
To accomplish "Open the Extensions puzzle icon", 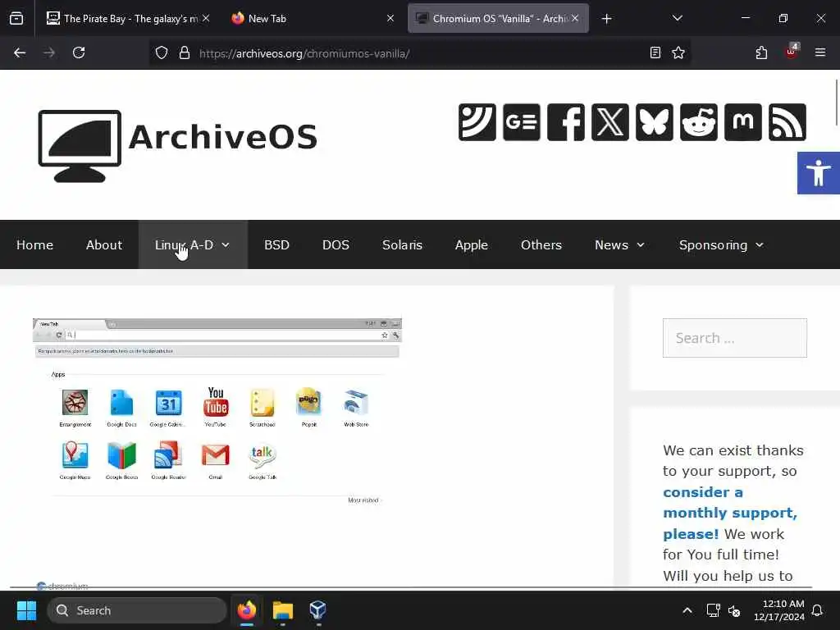I will (x=761, y=52).
